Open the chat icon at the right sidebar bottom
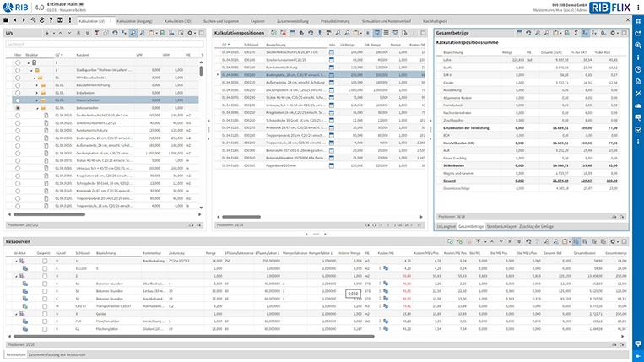Image resolution: width=644 pixels, height=362 pixels. (638, 343)
